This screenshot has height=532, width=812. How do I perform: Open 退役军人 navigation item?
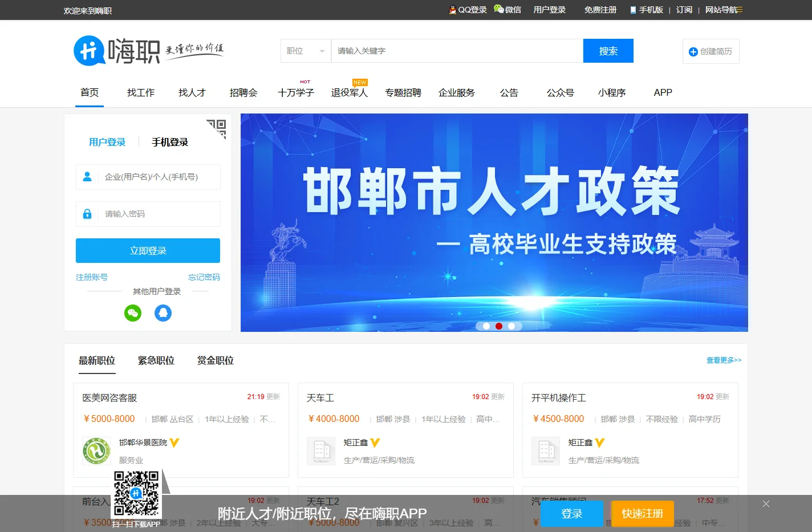[350, 92]
